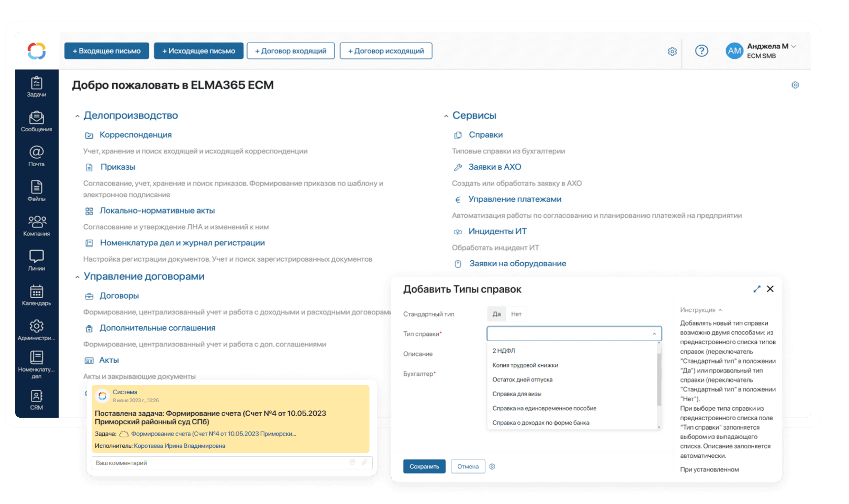Close the Добавить Типы справок dialog
The height and width of the screenshot is (504, 849).
click(770, 289)
